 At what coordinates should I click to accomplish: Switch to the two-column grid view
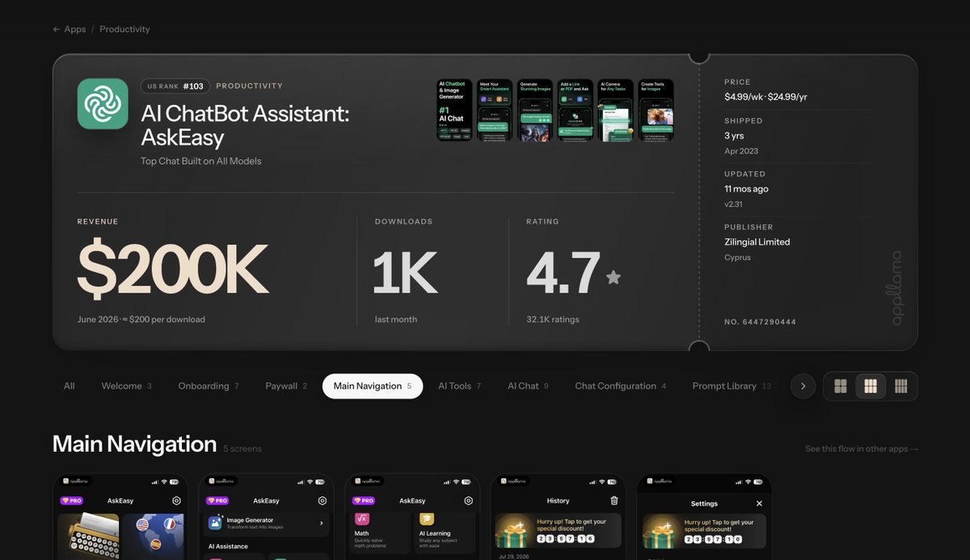tap(841, 386)
